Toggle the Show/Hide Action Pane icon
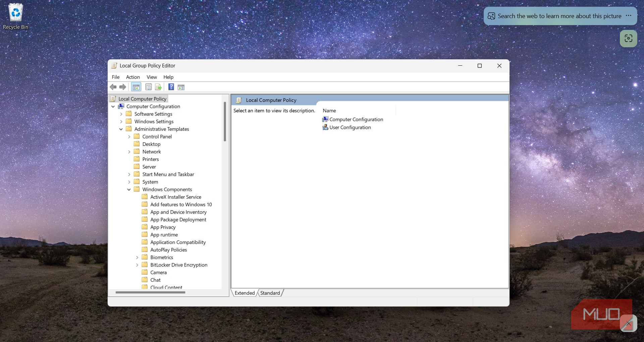 pyautogui.click(x=181, y=87)
